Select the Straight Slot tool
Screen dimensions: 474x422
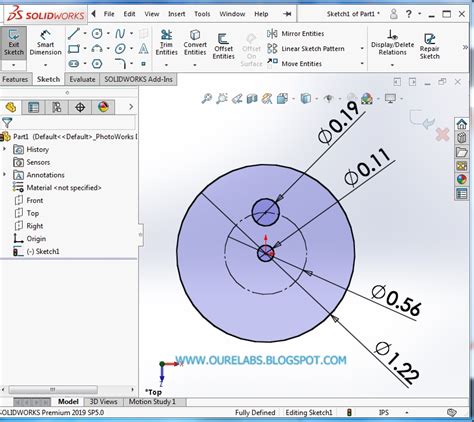point(74,63)
